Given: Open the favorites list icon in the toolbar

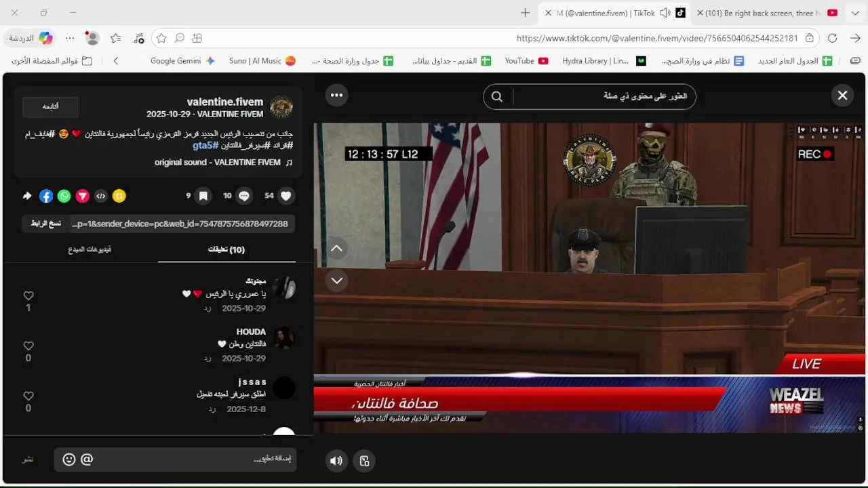Looking at the screenshot, I should coord(116,39).
